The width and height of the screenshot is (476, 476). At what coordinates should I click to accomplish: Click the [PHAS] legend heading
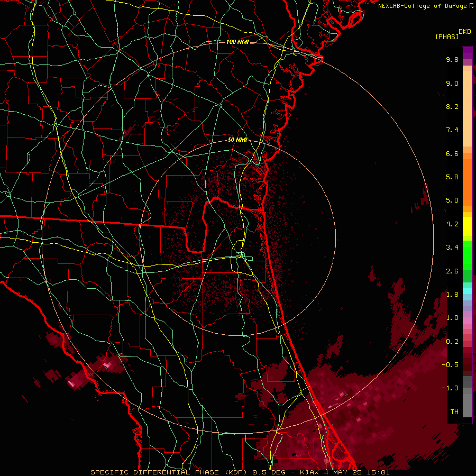[x=447, y=36]
